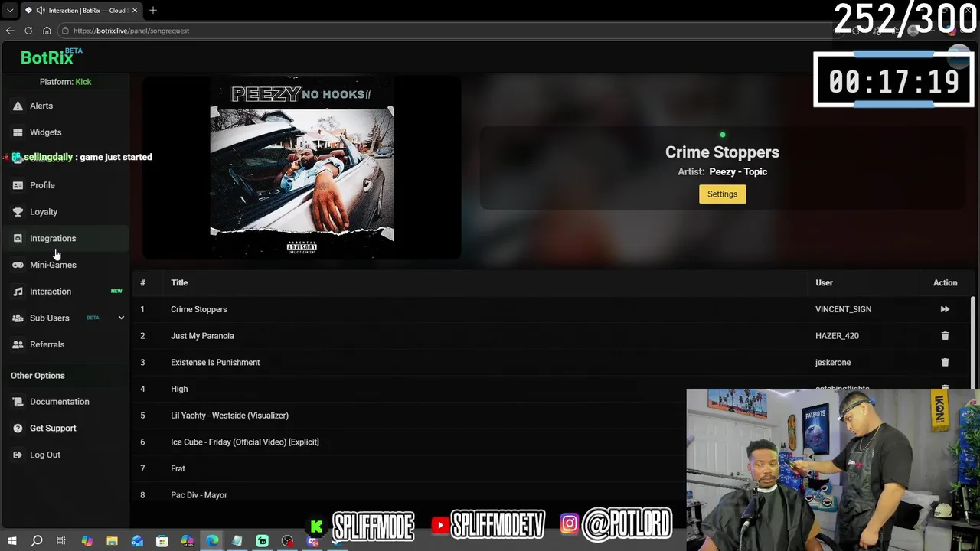Close the Interaction | BotRix tab

point(135,10)
